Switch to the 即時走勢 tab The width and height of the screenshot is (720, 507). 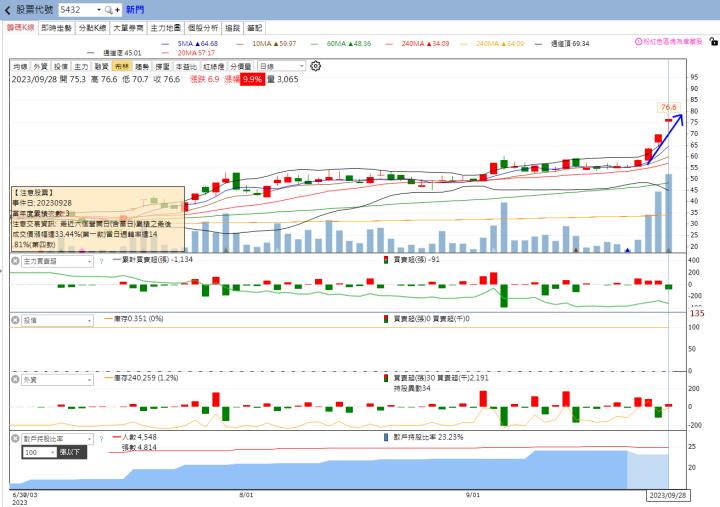[x=56, y=28]
